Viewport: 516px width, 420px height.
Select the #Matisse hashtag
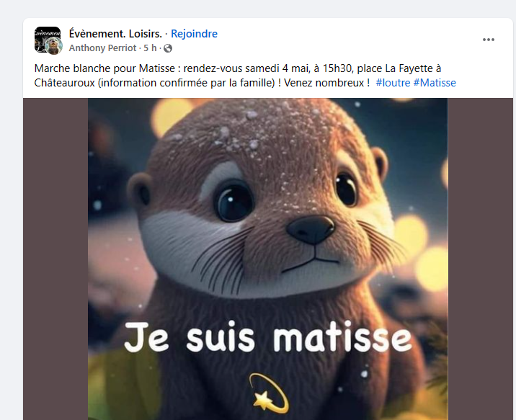(x=435, y=83)
